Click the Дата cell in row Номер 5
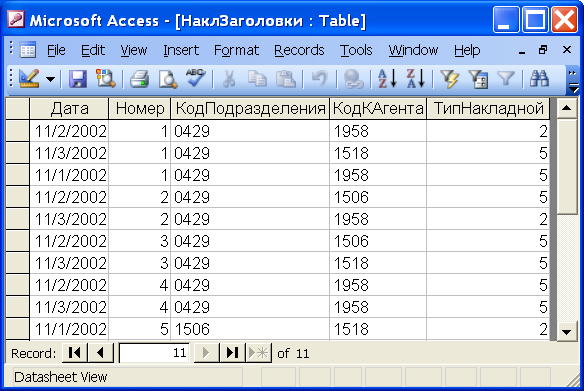 (69, 329)
